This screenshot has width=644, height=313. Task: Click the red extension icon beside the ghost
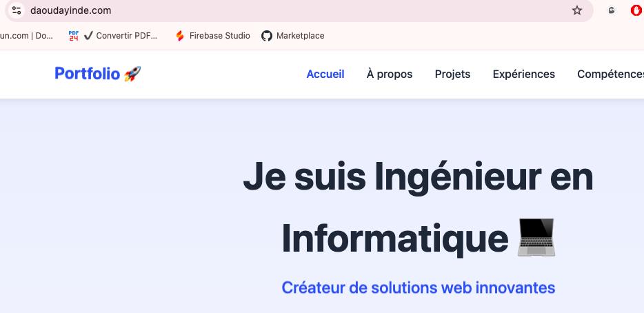pos(637,10)
